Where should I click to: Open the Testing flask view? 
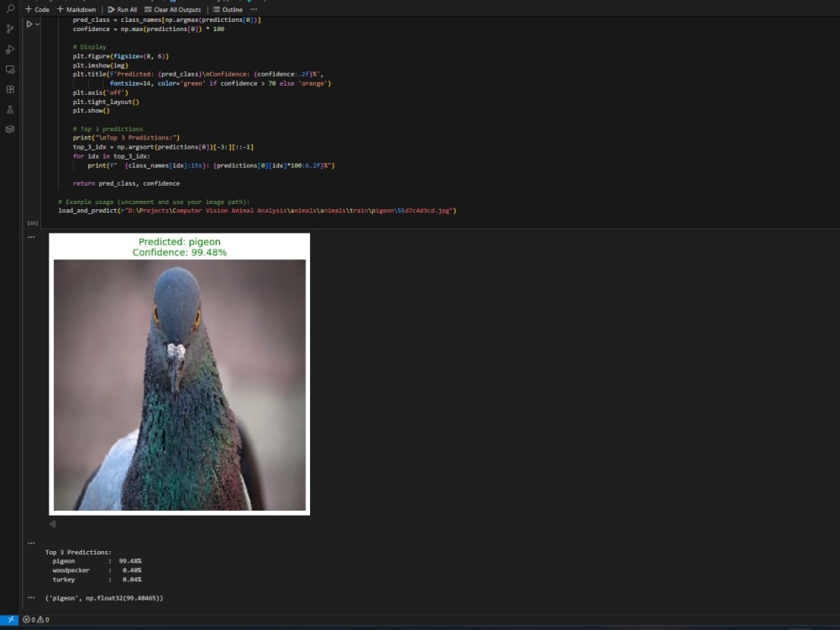[10, 110]
